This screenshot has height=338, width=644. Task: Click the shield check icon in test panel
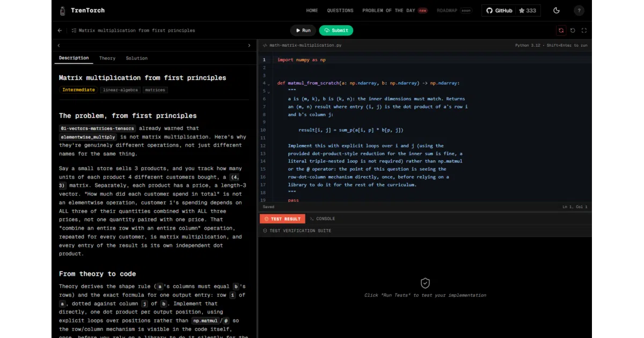tap(425, 283)
